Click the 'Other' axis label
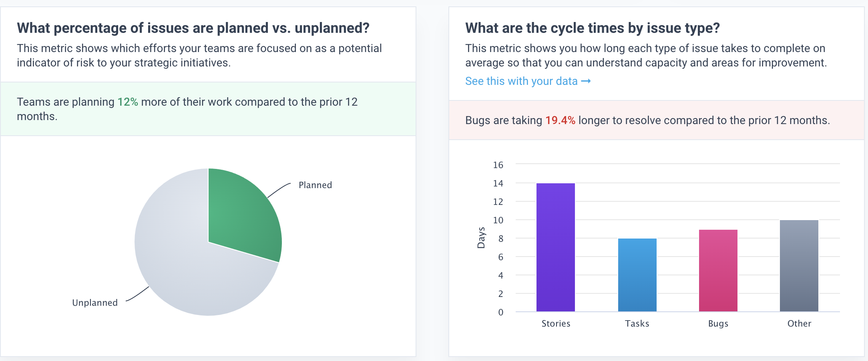 pos(799,323)
